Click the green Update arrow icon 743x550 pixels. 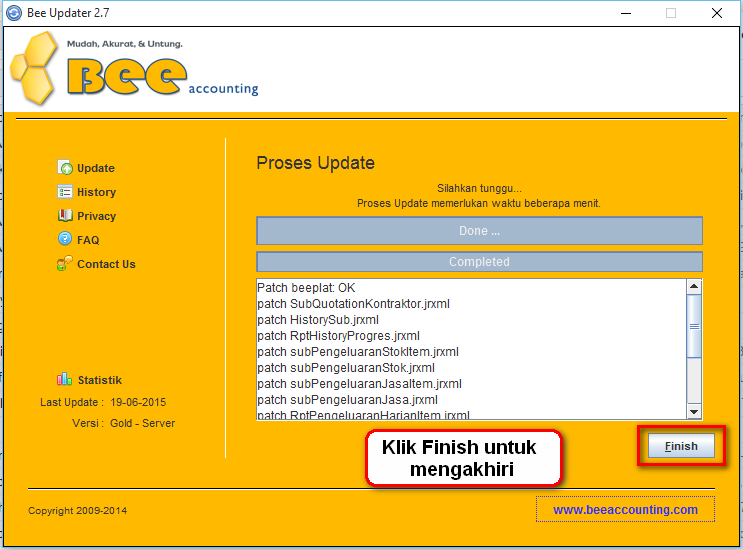coord(65,167)
